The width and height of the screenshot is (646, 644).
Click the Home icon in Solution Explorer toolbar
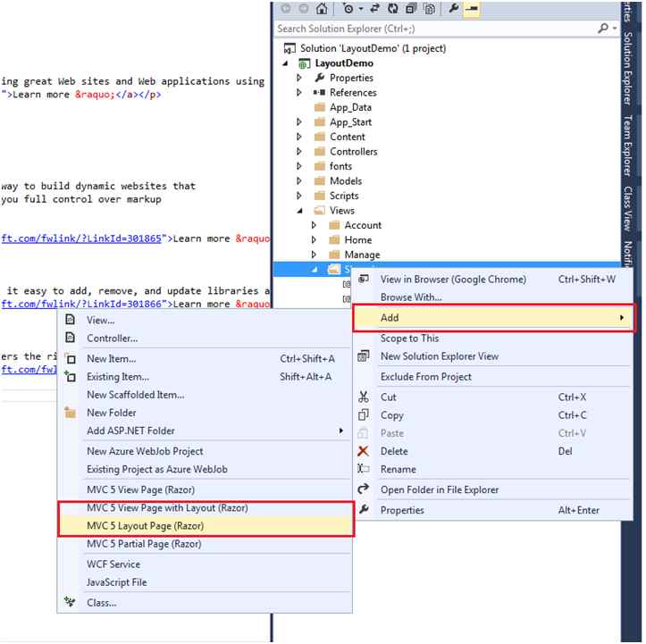[322, 8]
